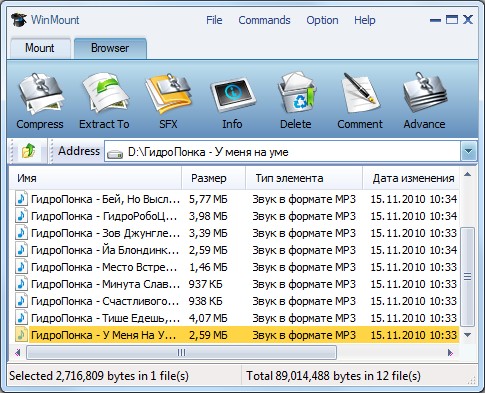Viewport: 485px width, 393px height.
Task: Show archive Info via monitor icon
Action: click(x=232, y=95)
